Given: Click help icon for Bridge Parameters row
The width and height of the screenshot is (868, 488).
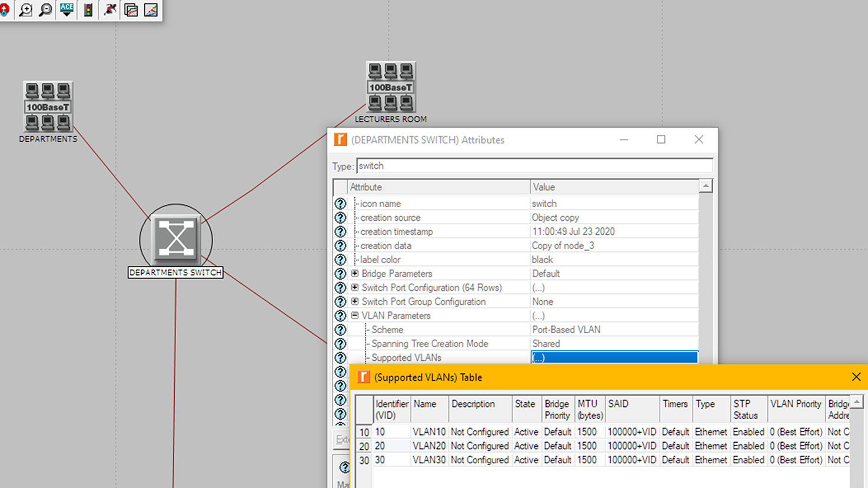Looking at the screenshot, I should (340, 274).
